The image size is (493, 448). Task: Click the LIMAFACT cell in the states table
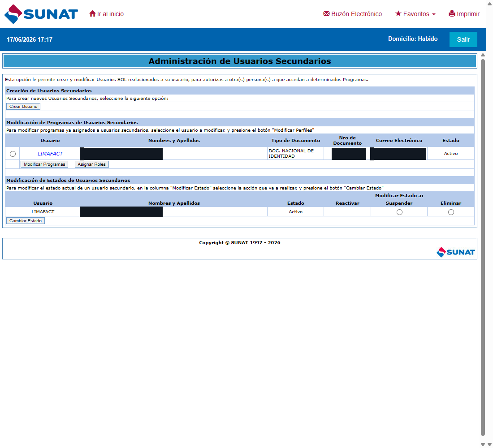(43, 212)
